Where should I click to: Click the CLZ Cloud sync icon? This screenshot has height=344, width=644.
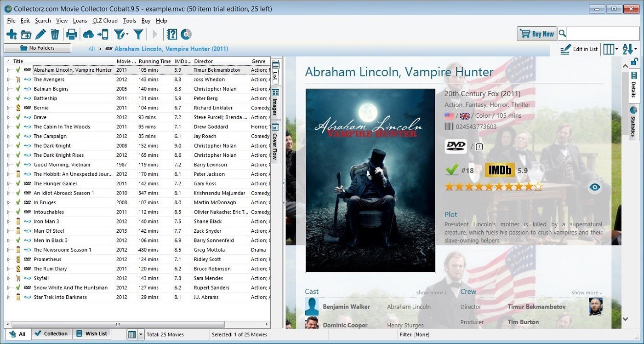(x=87, y=34)
